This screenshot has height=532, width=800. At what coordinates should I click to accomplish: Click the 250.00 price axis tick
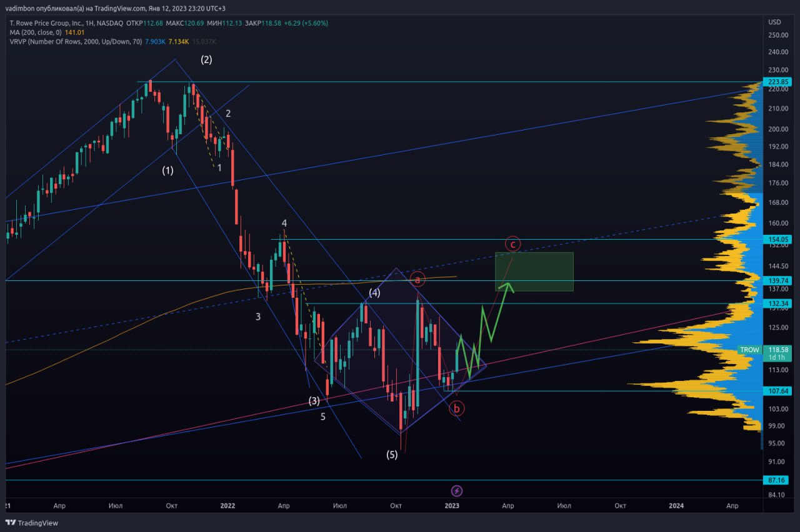[x=777, y=35]
